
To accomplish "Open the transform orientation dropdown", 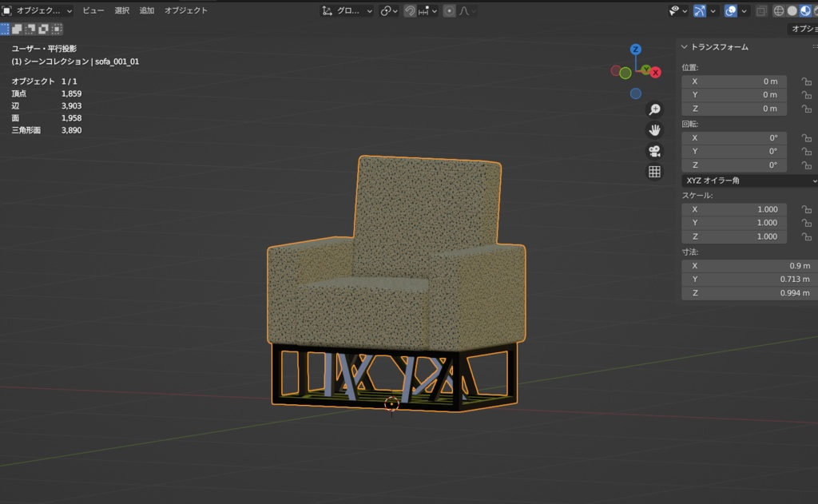I will 347,10.
